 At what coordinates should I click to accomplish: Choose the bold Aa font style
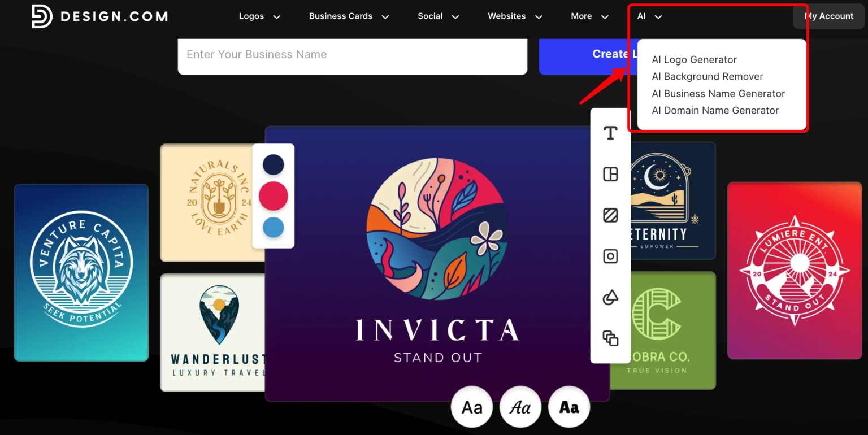[569, 407]
